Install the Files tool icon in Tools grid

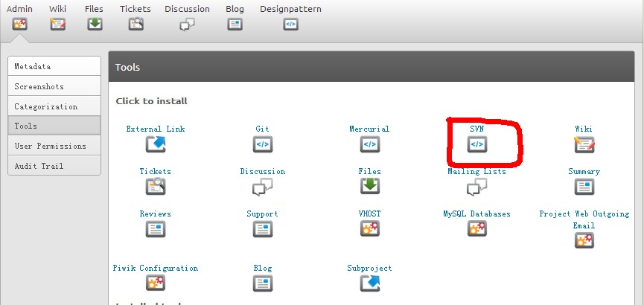[369, 187]
